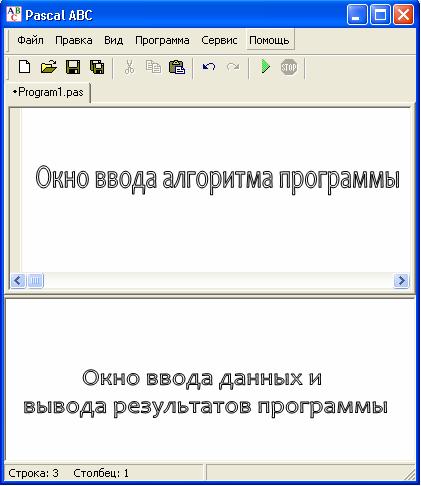
Task: Undo the last edit
Action: coord(209,67)
